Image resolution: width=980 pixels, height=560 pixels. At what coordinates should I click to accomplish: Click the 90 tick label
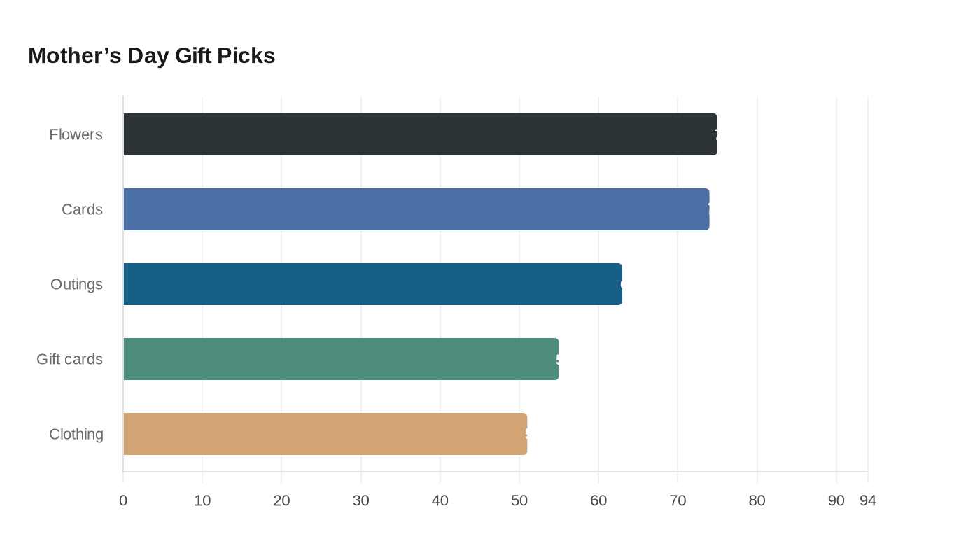click(836, 500)
